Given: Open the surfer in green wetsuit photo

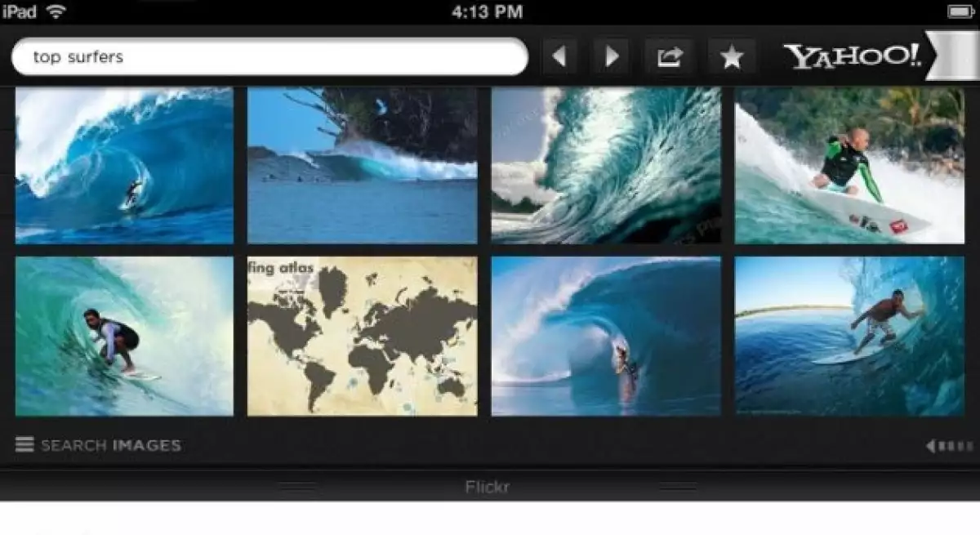Looking at the screenshot, I should (x=849, y=166).
